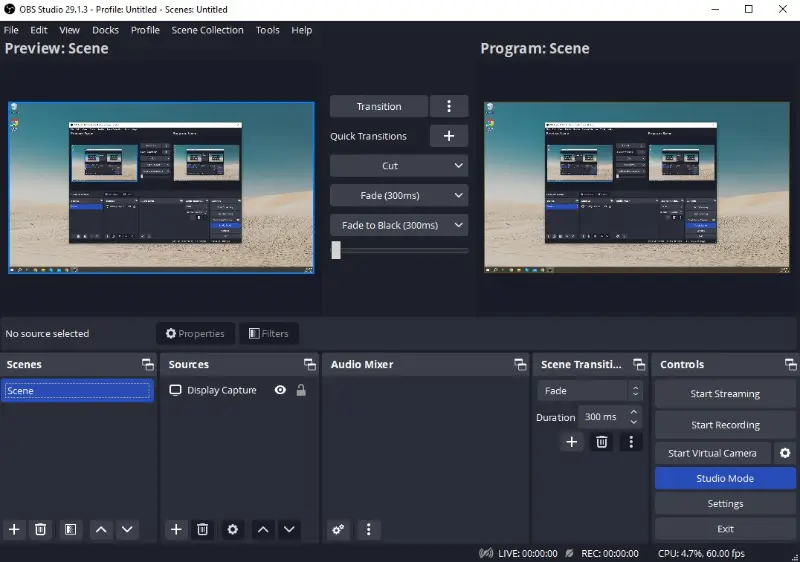This screenshot has width=800, height=562.
Task: Click the Program scene thumbnail
Action: (x=637, y=188)
